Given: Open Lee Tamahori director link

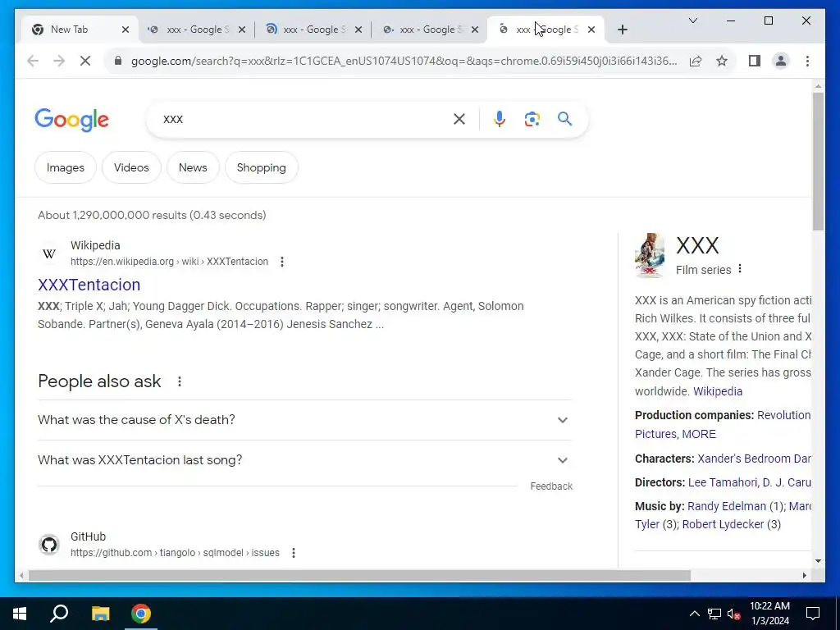Looking at the screenshot, I should pos(722,482).
